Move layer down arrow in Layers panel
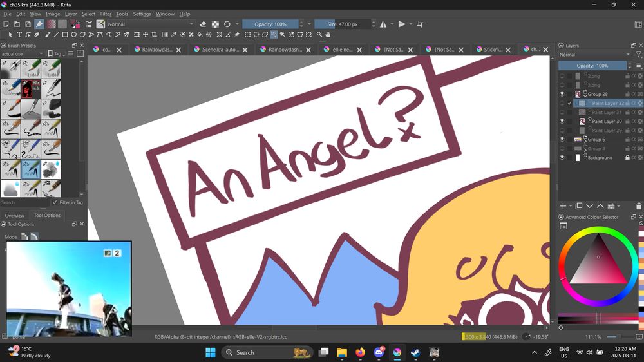Screen dimensions: 644x362 [590, 206]
